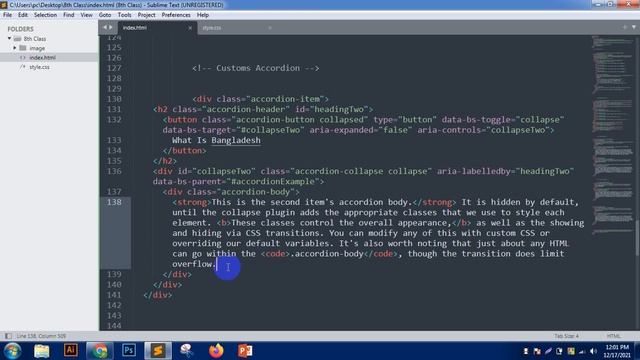
Task: Open the Tab Size 4 selector
Action: click(x=566, y=336)
